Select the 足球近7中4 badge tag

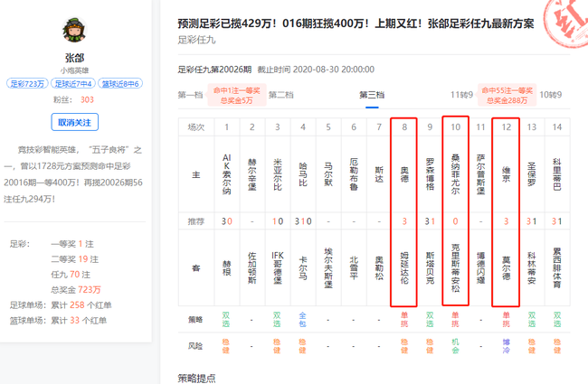[73, 83]
